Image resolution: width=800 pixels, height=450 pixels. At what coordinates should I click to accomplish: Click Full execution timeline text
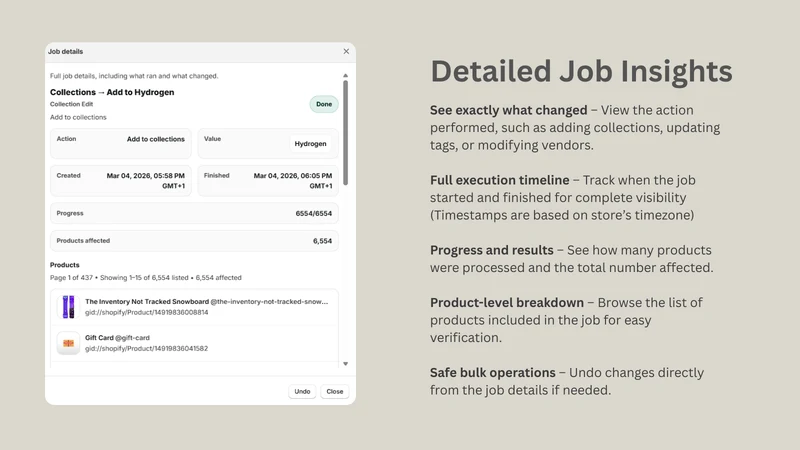click(499, 180)
